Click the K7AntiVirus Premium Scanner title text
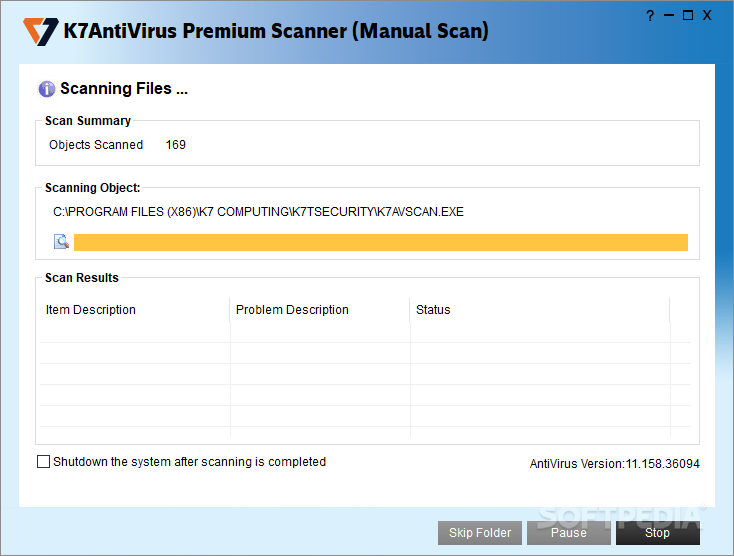The width and height of the screenshot is (734, 556). pyautogui.click(x=276, y=31)
